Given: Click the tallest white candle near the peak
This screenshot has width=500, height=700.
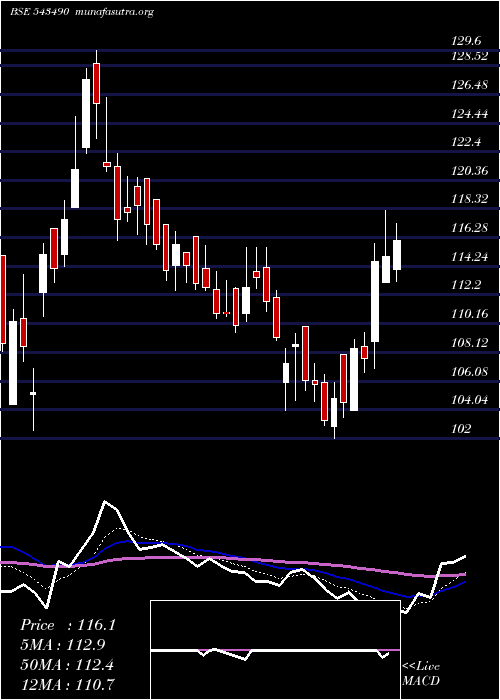Looking at the screenshot, I should coord(86,113).
